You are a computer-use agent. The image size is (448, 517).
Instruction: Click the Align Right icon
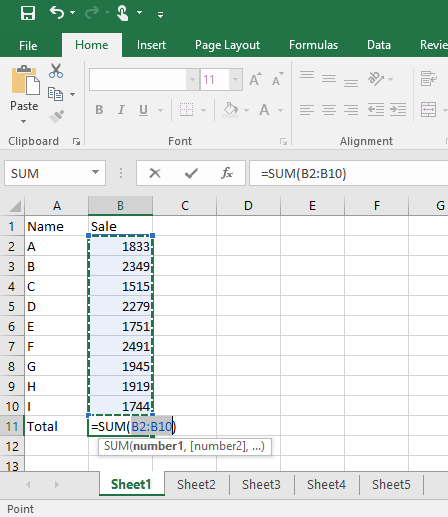point(351,110)
